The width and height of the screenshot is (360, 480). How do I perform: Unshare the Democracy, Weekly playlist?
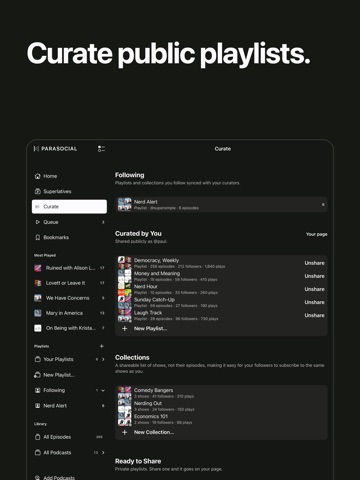pos(314,263)
